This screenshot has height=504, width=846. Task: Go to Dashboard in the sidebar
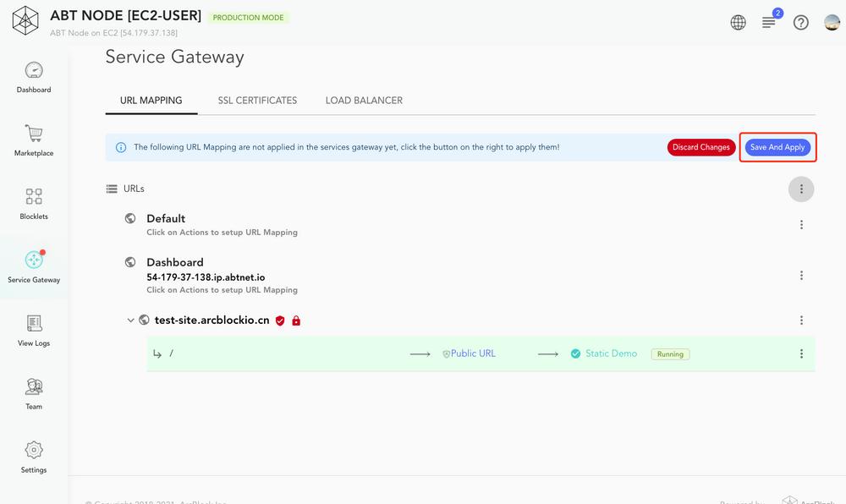pyautogui.click(x=34, y=77)
